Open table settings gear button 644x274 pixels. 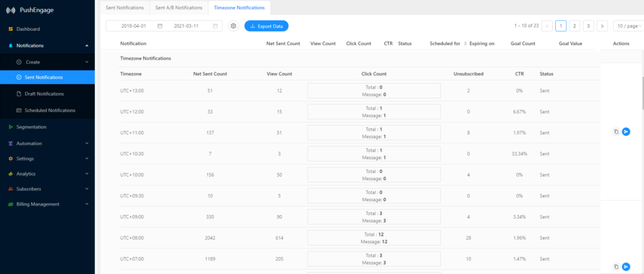(x=233, y=26)
